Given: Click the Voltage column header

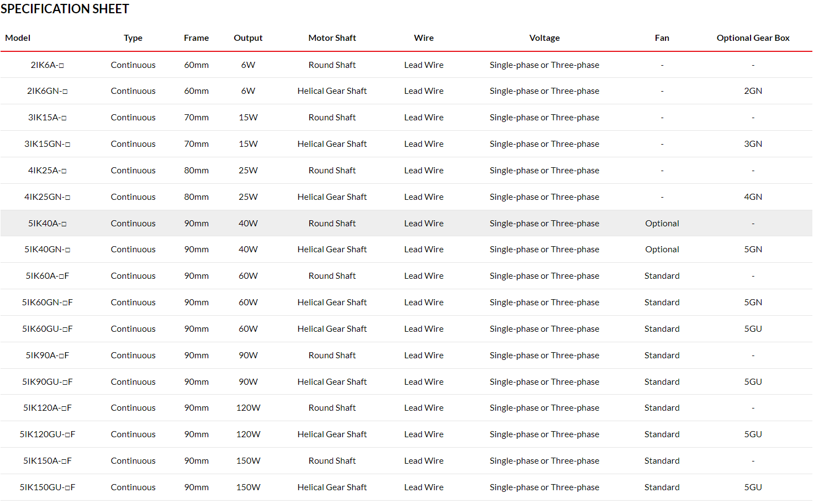Looking at the screenshot, I should (x=545, y=38).
